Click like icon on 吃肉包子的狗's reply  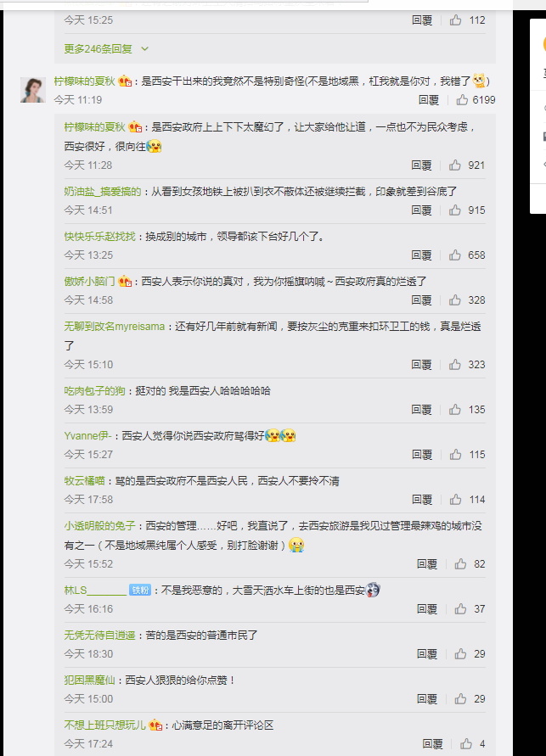(x=455, y=410)
